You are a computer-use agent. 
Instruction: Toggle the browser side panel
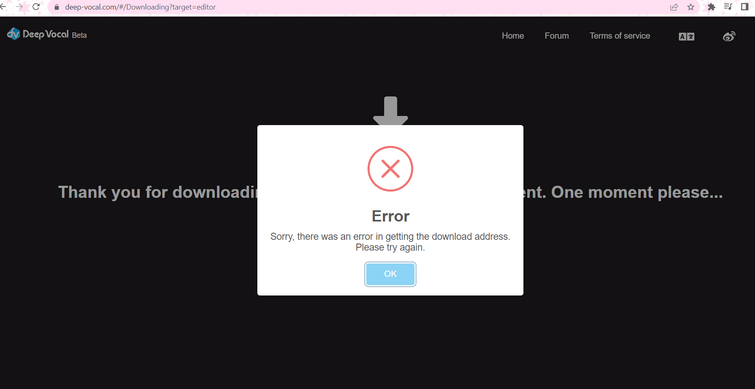coord(745,7)
